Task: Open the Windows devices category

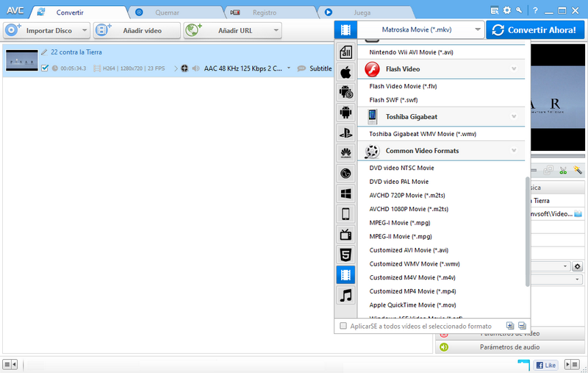Action: (345, 193)
